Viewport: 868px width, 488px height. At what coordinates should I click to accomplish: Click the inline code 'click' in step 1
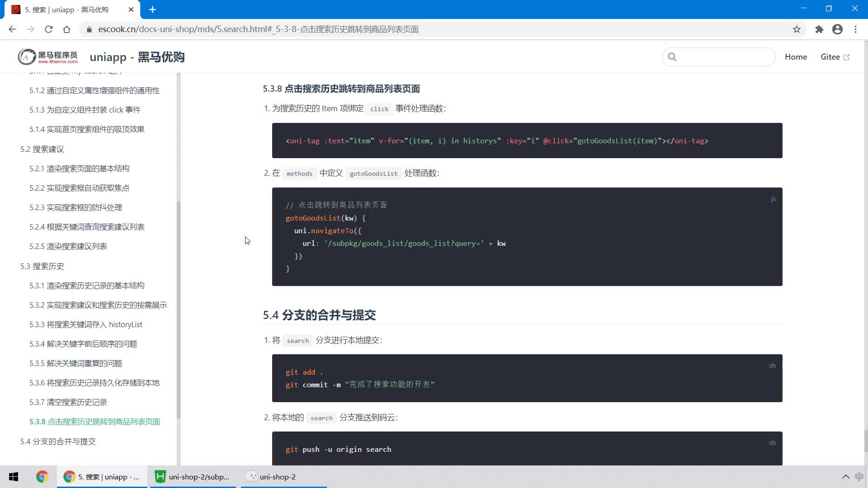coord(379,109)
